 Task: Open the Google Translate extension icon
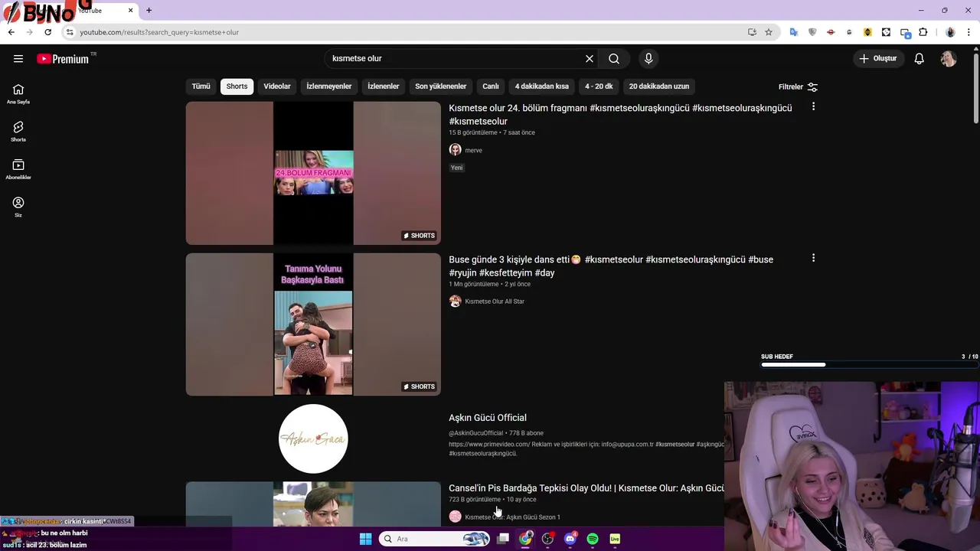pyautogui.click(x=794, y=32)
